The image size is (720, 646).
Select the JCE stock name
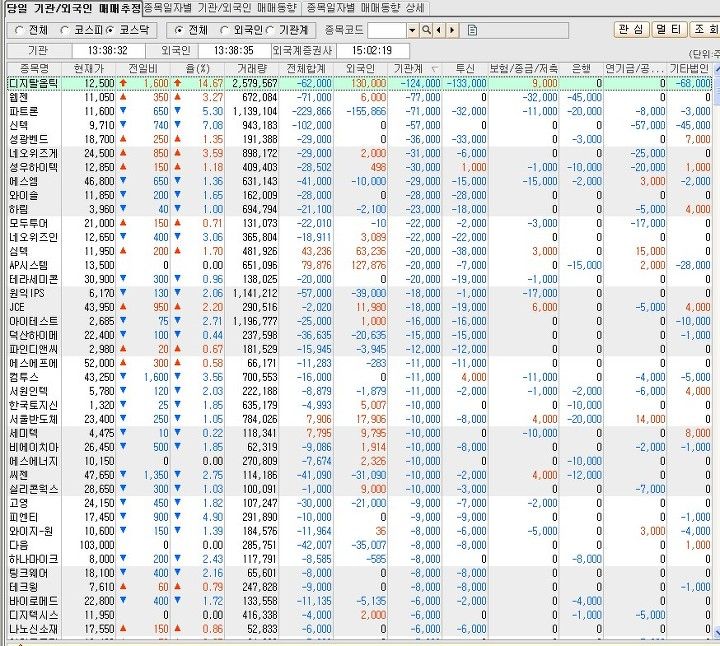tap(17, 307)
